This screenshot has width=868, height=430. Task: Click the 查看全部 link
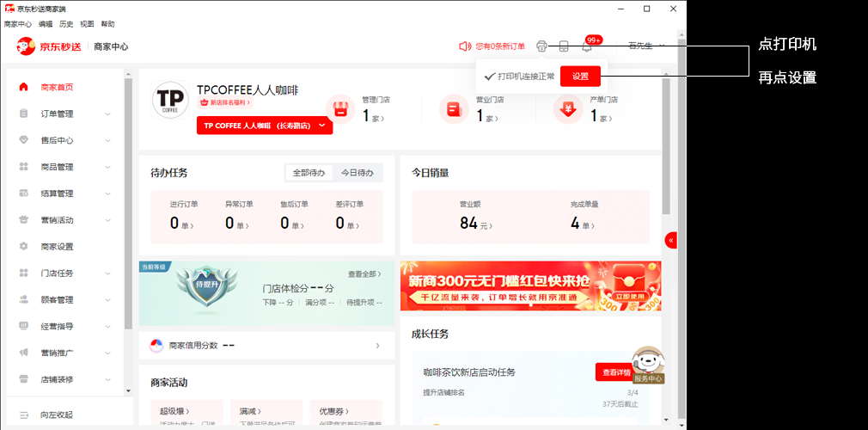(x=364, y=274)
